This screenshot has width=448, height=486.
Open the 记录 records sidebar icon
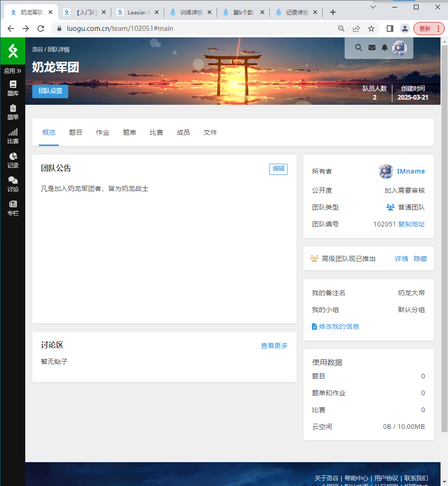[13, 160]
